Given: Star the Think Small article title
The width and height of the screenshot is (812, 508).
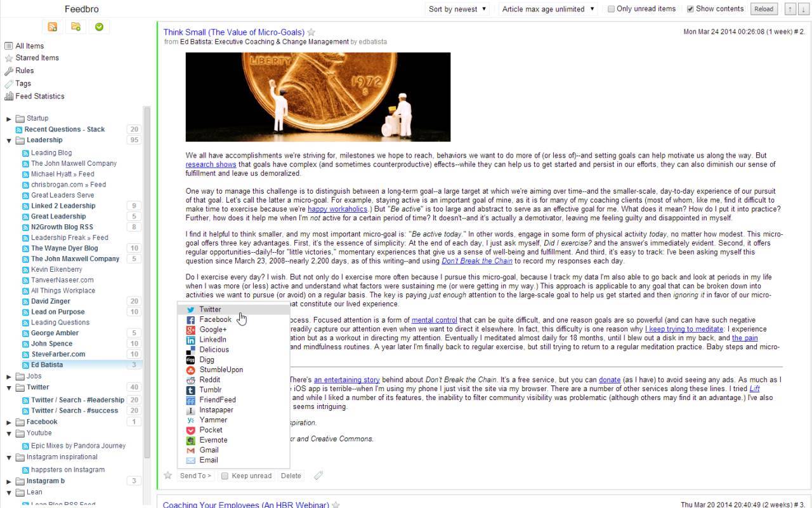Looking at the screenshot, I should click(x=311, y=32).
